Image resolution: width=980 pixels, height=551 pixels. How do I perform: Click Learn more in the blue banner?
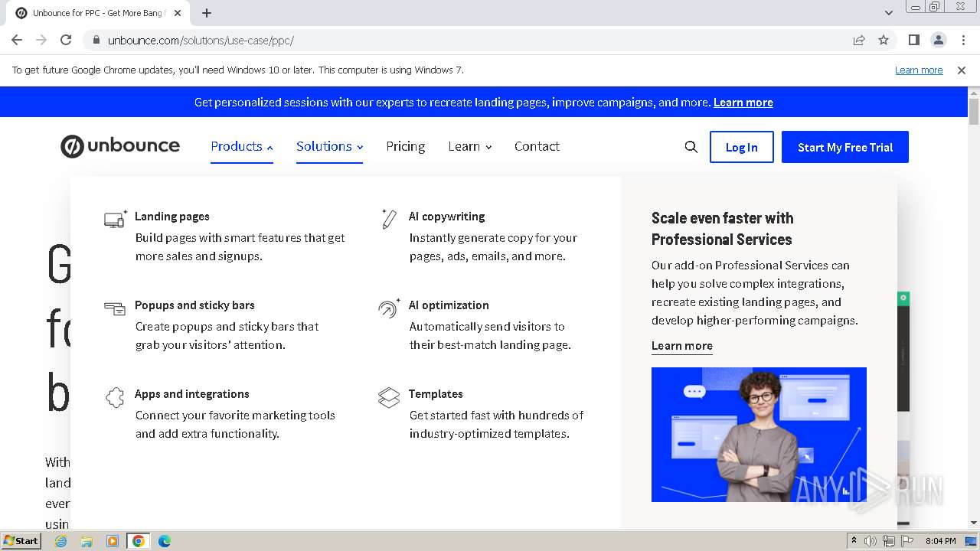[743, 103]
